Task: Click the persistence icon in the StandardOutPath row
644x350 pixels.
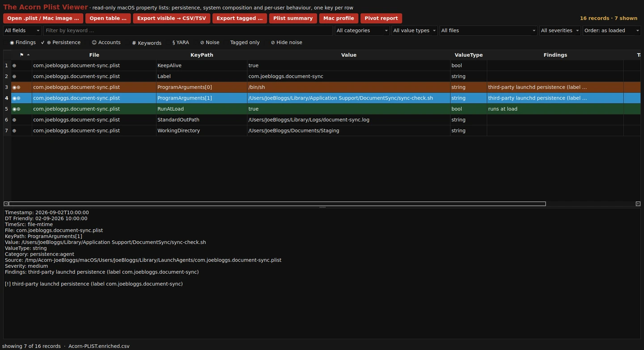Action: tap(14, 120)
